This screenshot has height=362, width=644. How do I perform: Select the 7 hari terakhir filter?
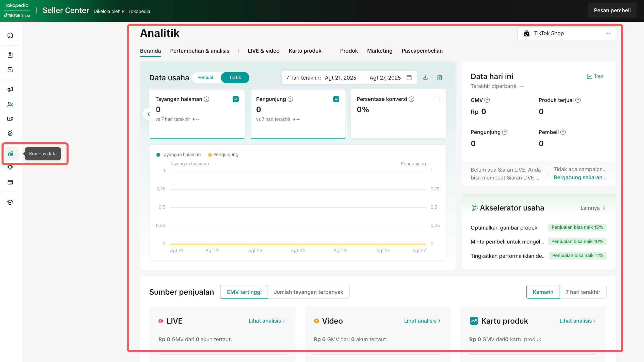click(x=583, y=292)
